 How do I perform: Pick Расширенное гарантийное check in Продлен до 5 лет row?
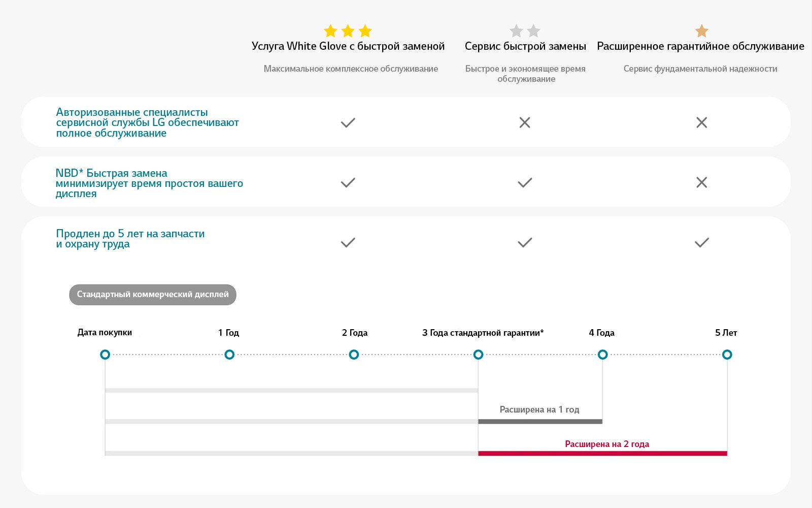coord(702,242)
